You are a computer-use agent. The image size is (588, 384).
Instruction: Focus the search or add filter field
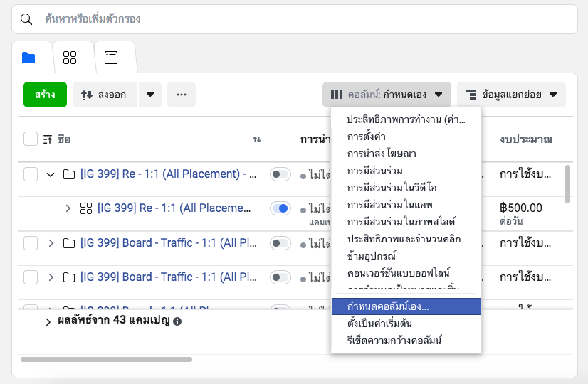point(295,19)
